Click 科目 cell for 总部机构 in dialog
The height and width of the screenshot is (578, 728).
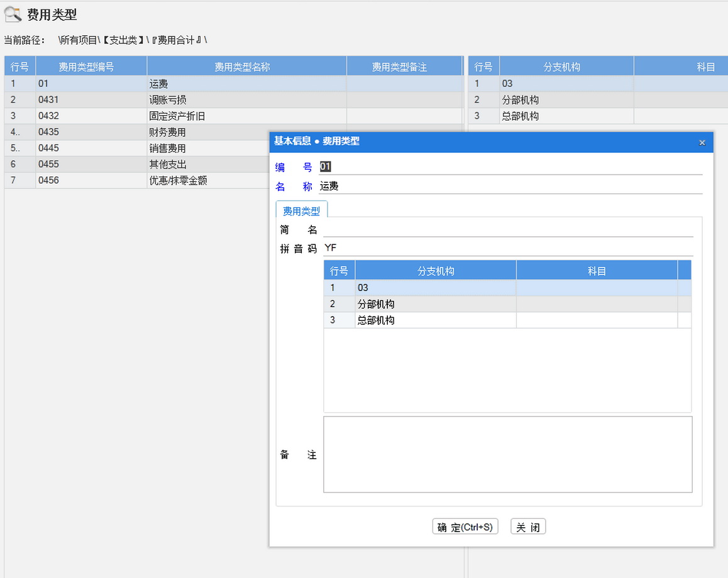[x=596, y=320]
